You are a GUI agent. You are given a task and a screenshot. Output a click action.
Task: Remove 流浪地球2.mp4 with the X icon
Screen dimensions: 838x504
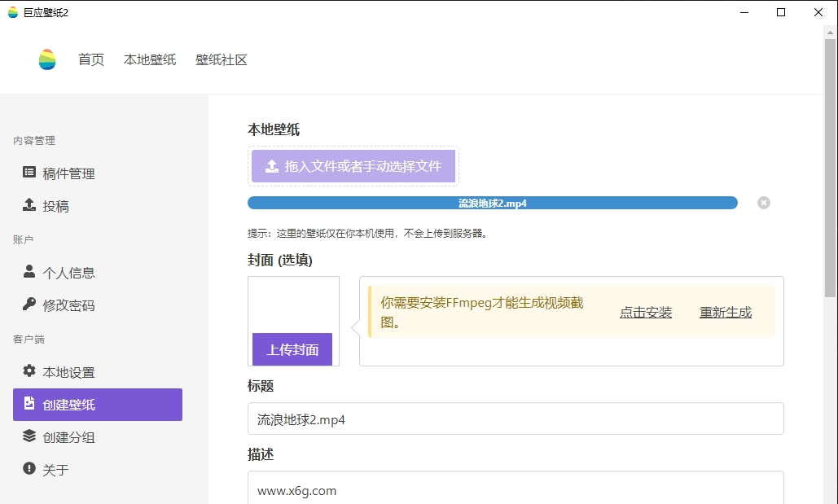763,203
